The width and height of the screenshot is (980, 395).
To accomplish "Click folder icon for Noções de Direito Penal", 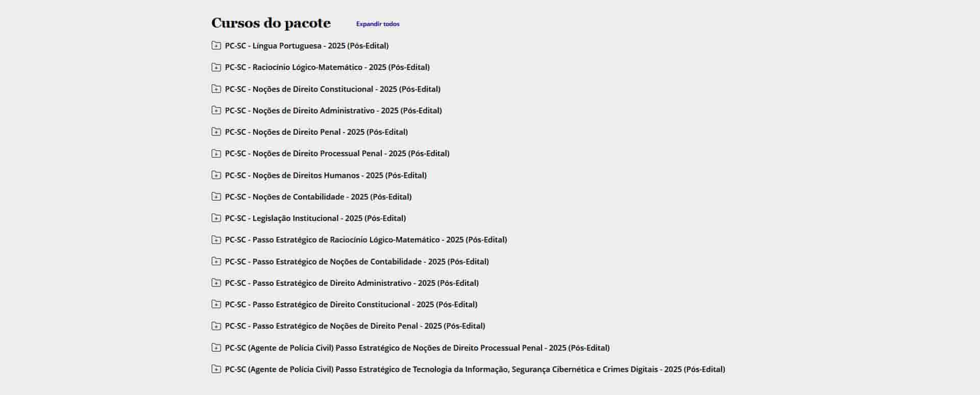I will [x=216, y=132].
